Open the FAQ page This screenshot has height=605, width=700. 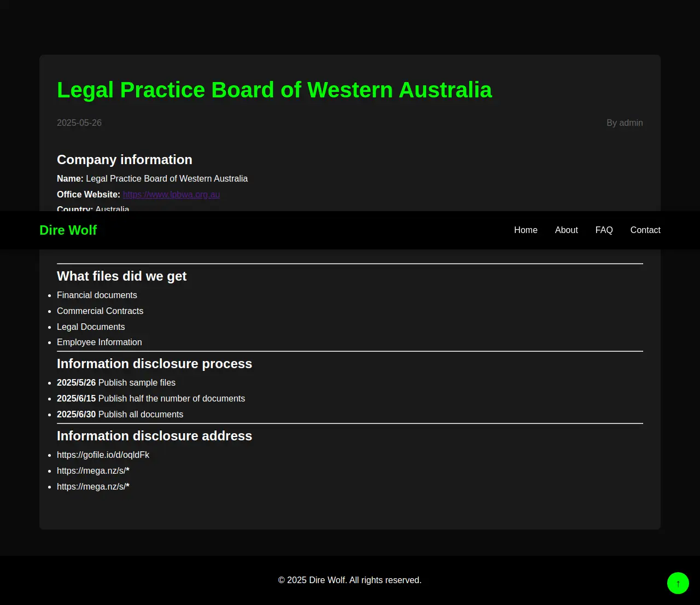(604, 230)
